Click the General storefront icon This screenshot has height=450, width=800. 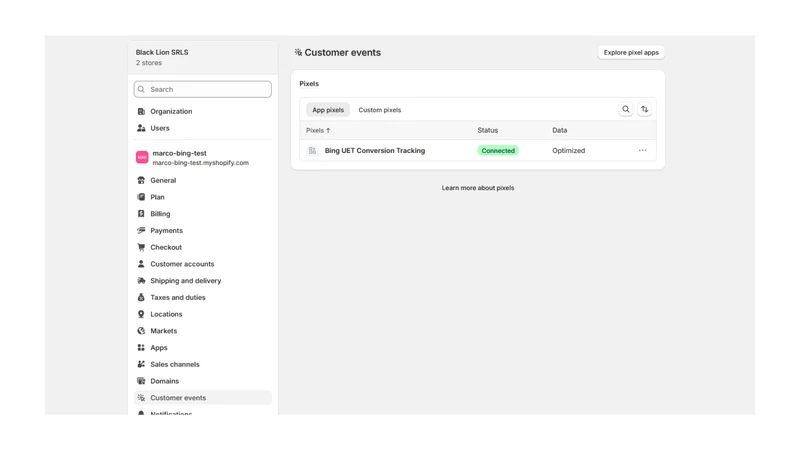click(x=141, y=180)
